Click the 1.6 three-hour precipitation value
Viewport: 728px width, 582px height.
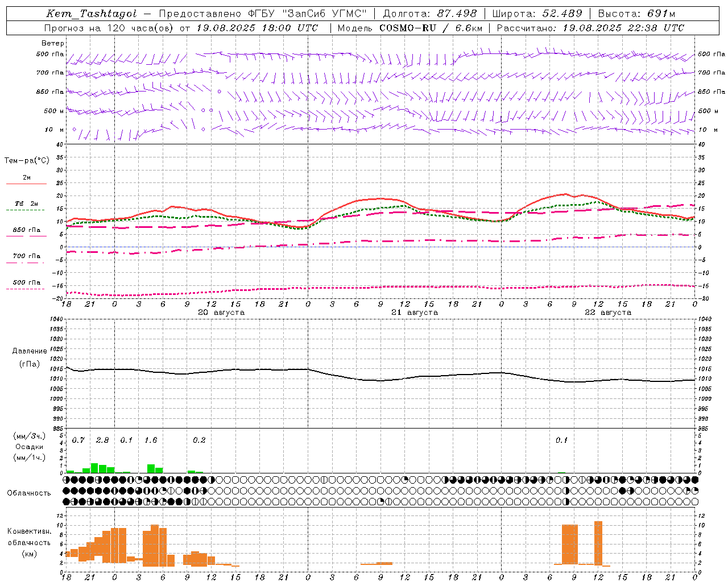(x=151, y=440)
